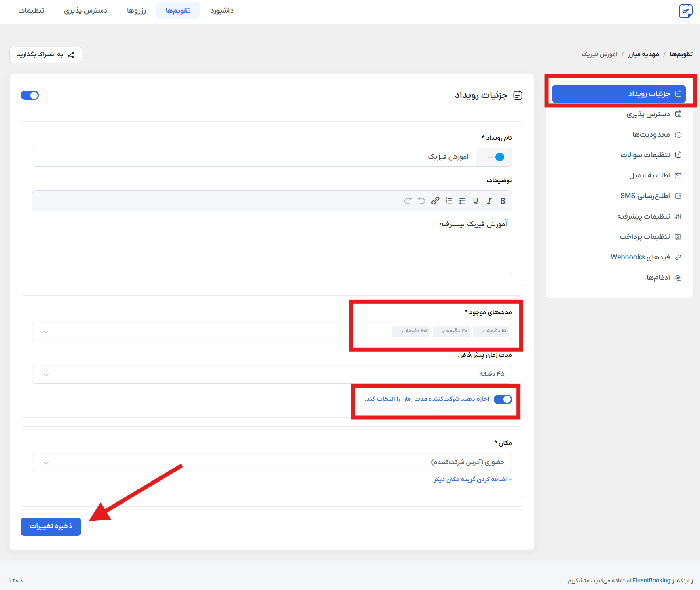Open محدودیت‌ها in the sidebar menu
Screen dimensions: 700x590
(651, 135)
